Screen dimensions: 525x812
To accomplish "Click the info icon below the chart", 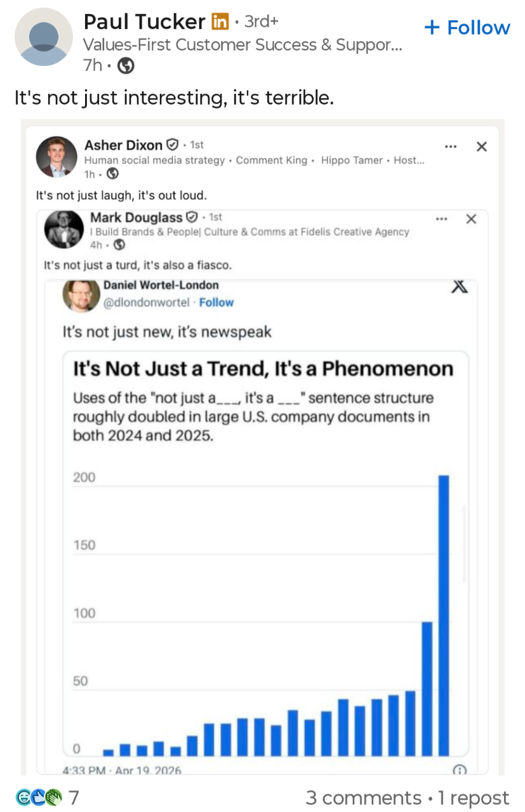I will click(x=458, y=769).
